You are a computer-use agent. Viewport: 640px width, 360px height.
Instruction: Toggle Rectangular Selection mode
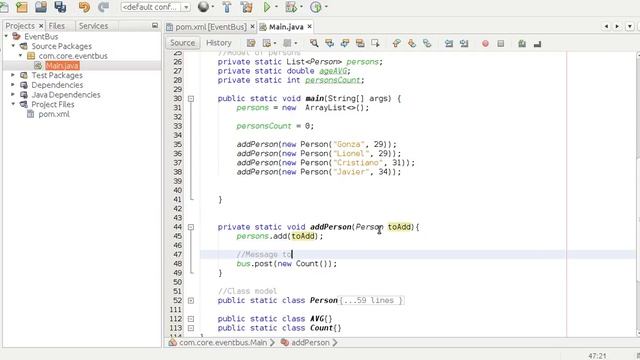[375, 43]
